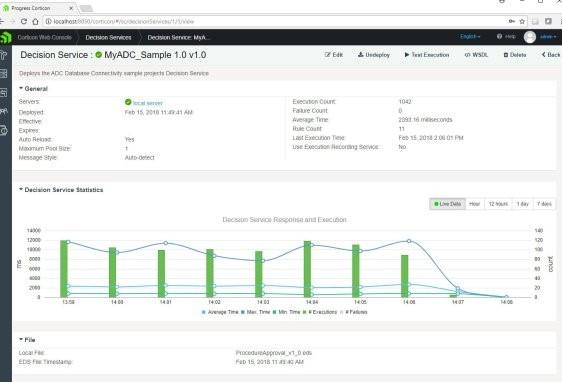Click the chart title Decision Service Response and Execution
Image resolution: width=562 pixels, height=382 pixels.
284,220
